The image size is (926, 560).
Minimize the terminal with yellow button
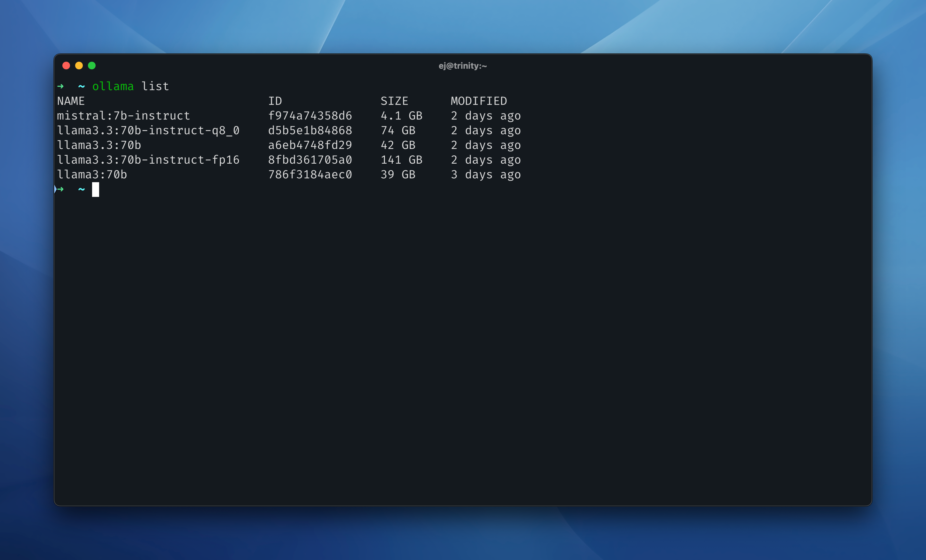pyautogui.click(x=79, y=66)
